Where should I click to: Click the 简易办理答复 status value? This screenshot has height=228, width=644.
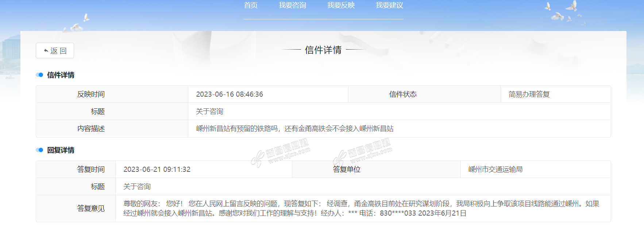(529, 94)
